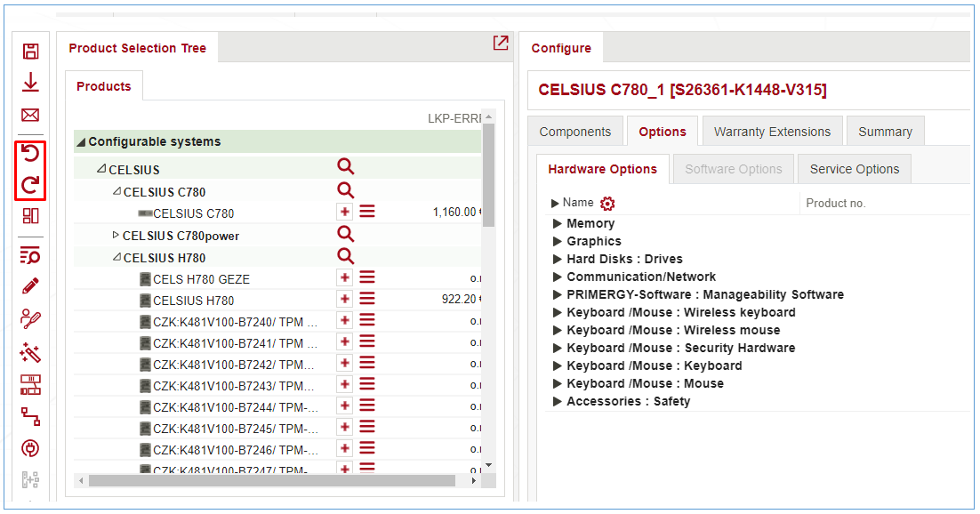
Task: Click the search icon on the top-level CELSIUS row
Action: (346, 166)
